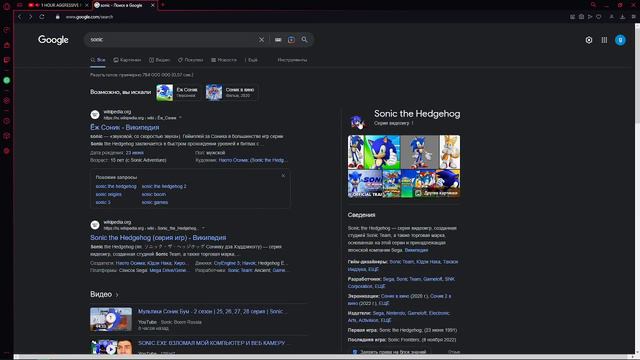Click the tab search magnifier in title bar
This screenshot has height=360, width=640.
point(593,5)
